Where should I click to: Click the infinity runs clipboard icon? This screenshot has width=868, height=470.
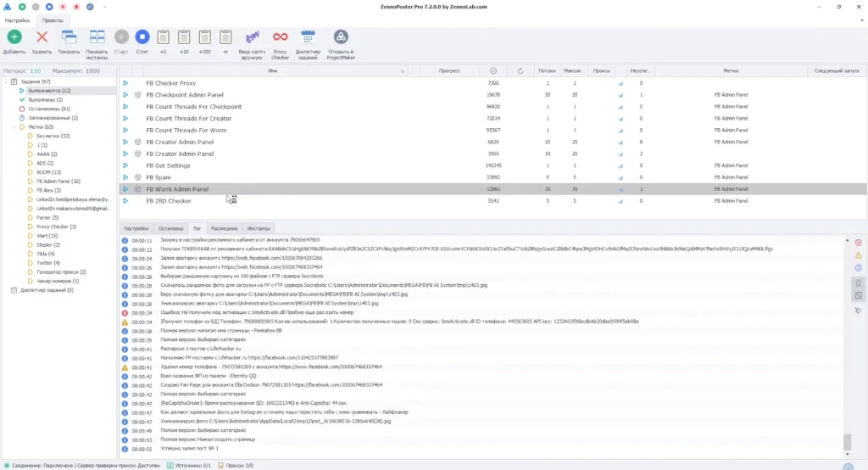tap(225, 37)
